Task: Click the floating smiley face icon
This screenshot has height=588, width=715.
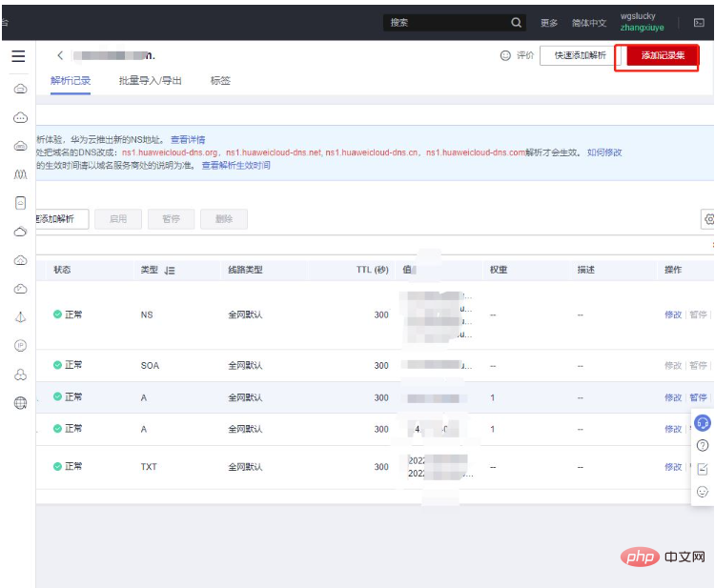Action: tap(703, 492)
